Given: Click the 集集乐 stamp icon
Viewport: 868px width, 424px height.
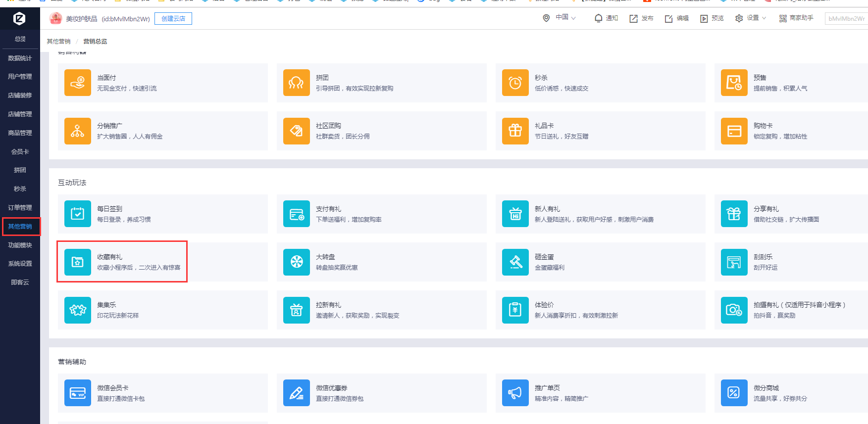Looking at the screenshot, I should tap(78, 310).
